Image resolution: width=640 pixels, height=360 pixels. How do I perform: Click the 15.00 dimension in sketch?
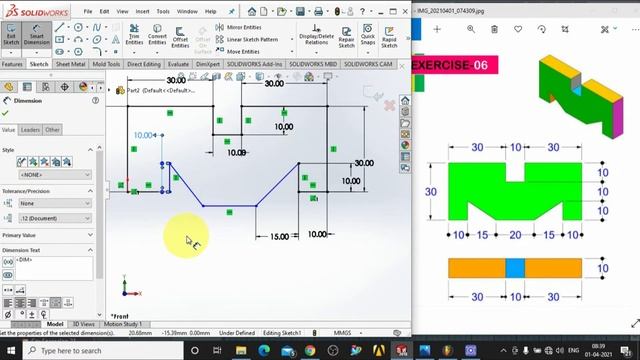coord(279,237)
